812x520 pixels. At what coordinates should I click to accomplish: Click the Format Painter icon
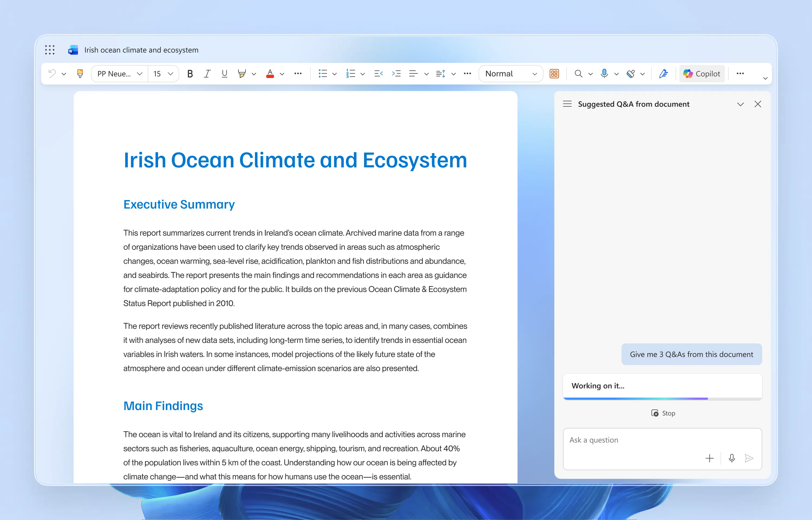[x=80, y=74]
